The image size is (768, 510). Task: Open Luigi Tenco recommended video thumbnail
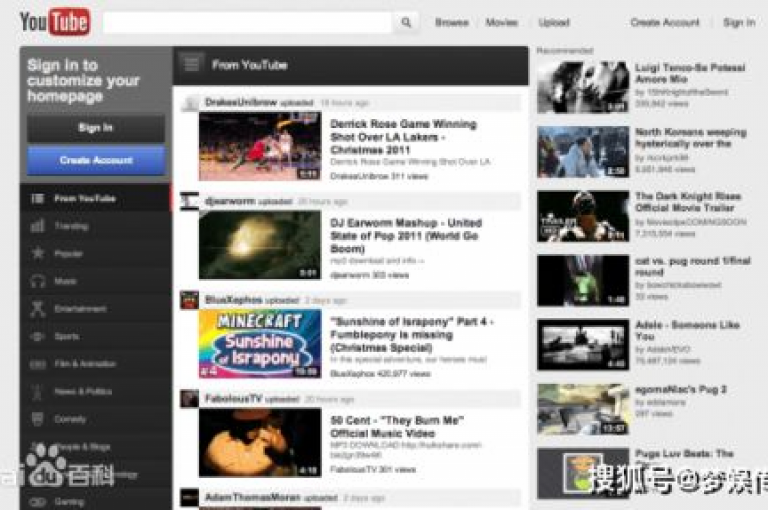583,87
